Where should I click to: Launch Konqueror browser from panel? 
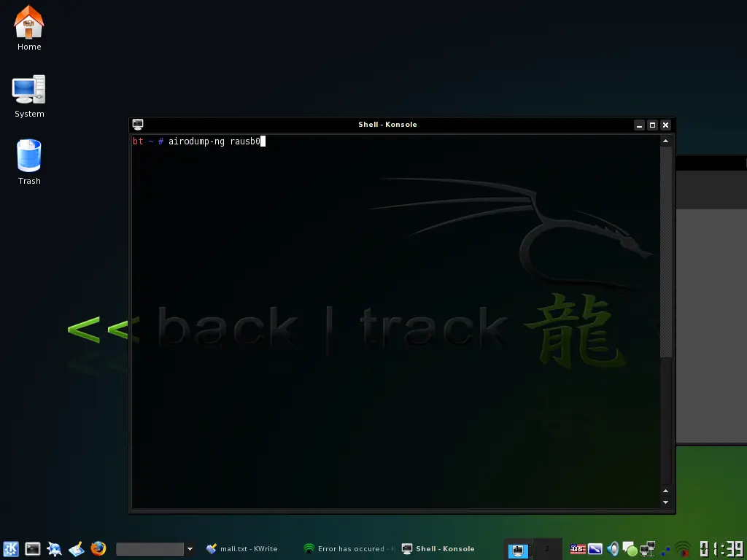(x=54, y=548)
